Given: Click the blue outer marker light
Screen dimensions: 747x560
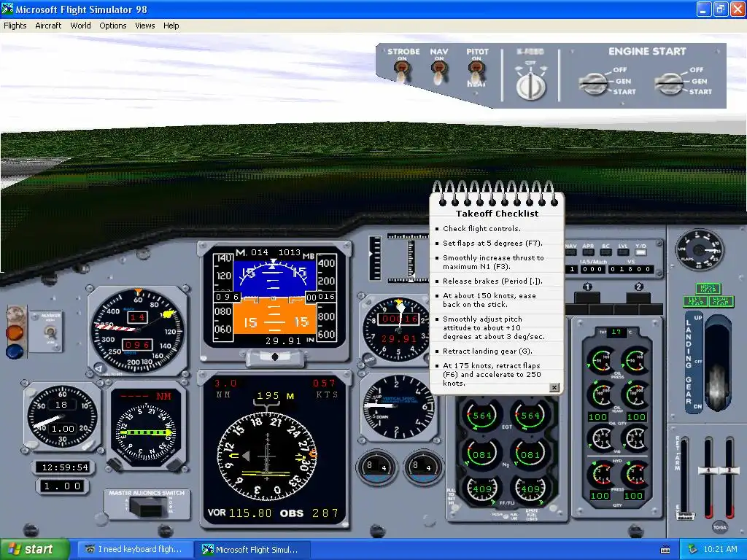Looking at the screenshot, I should click(15, 351).
